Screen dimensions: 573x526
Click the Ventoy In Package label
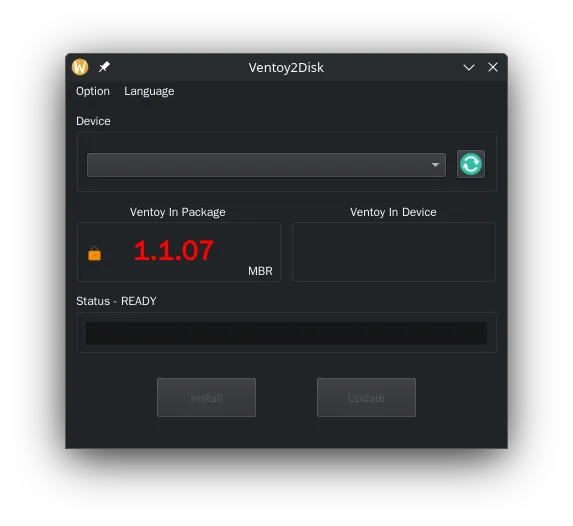click(x=178, y=212)
